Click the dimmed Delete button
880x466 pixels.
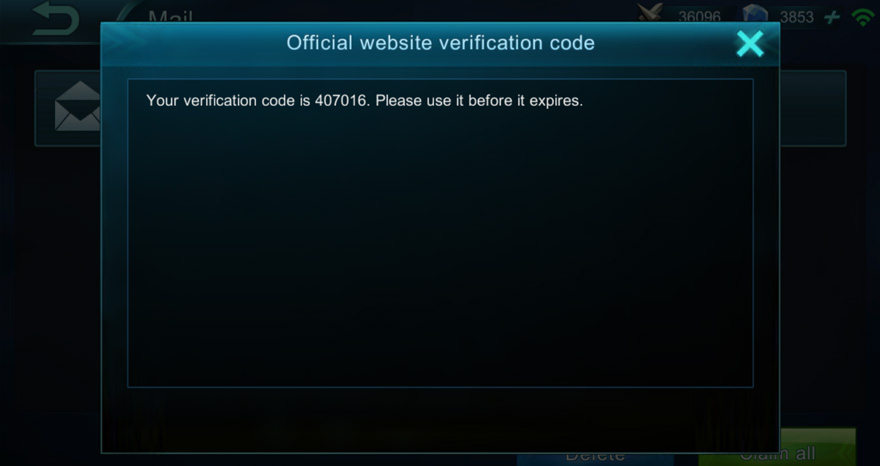pos(595,455)
